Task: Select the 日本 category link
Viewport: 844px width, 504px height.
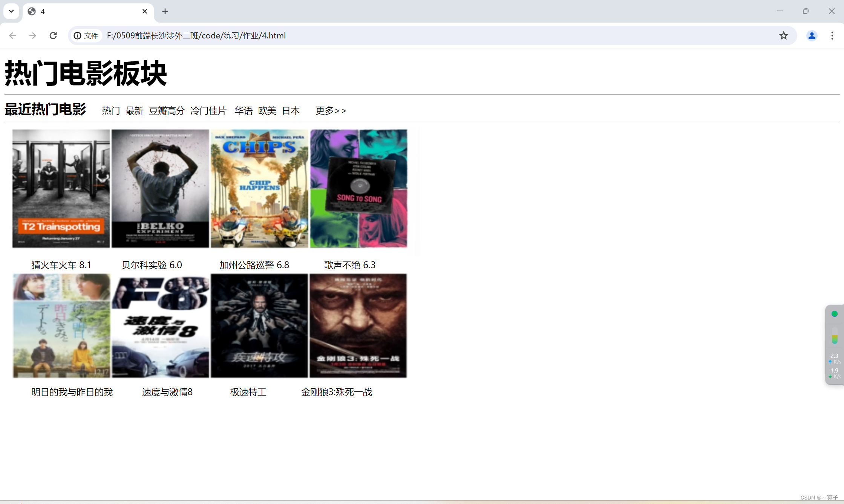Action: [x=291, y=111]
